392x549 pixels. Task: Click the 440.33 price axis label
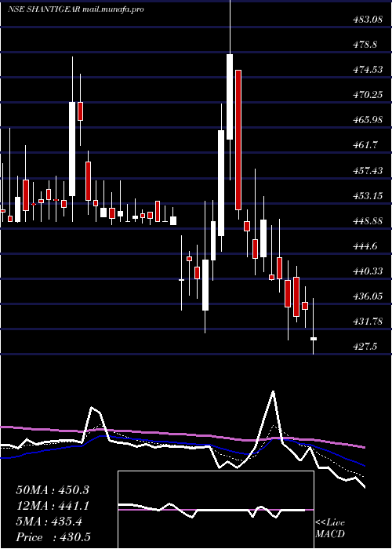pos(367,271)
